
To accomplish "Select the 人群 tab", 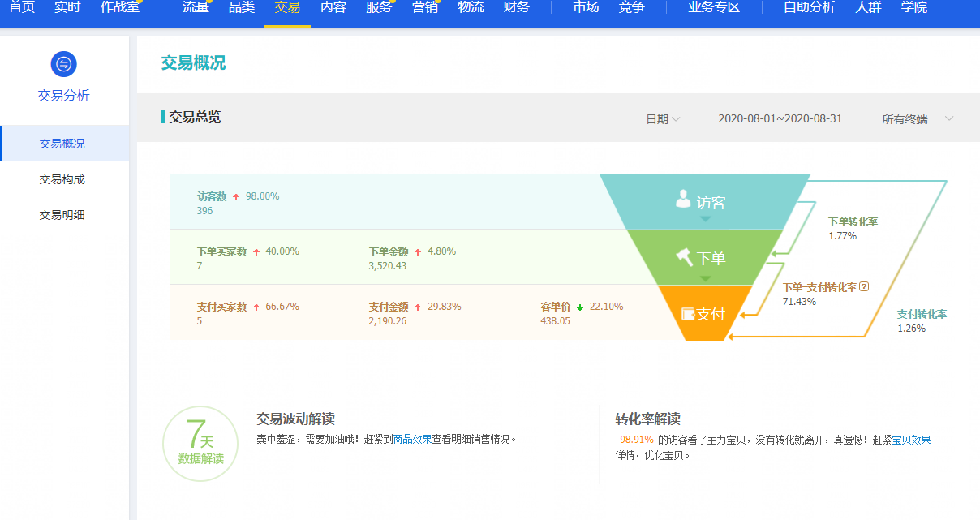I will 868,8.
